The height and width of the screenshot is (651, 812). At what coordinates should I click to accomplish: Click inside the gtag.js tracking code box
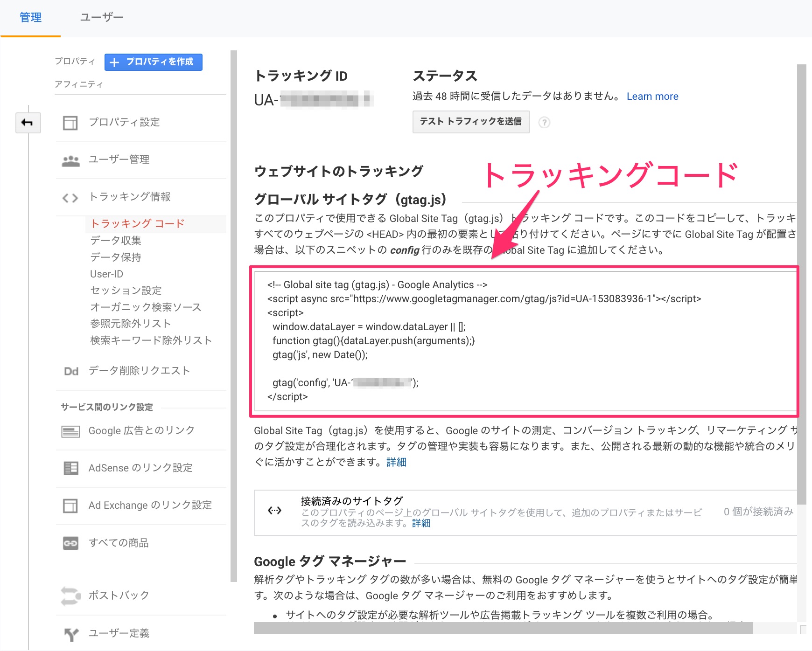[524, 340]
